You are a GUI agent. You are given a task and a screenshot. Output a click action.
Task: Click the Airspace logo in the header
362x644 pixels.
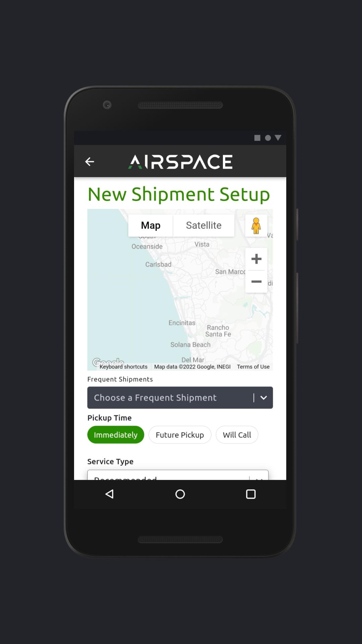[x=180, y=162]
